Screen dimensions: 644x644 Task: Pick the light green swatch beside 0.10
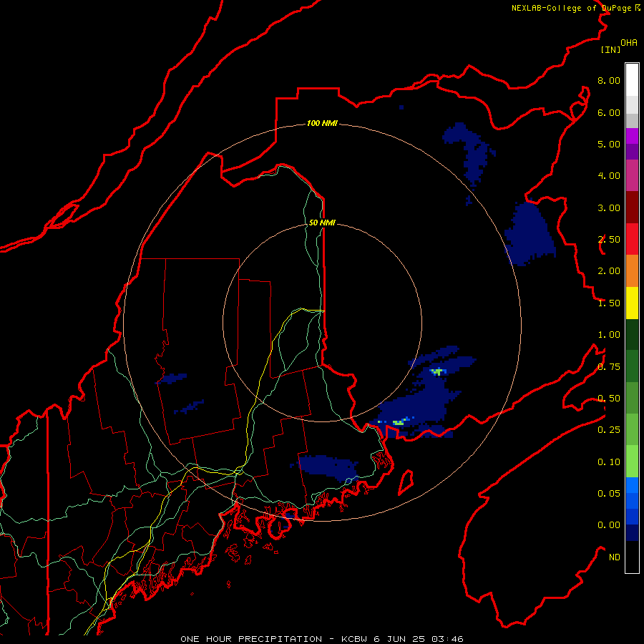[x=632, y=462]
